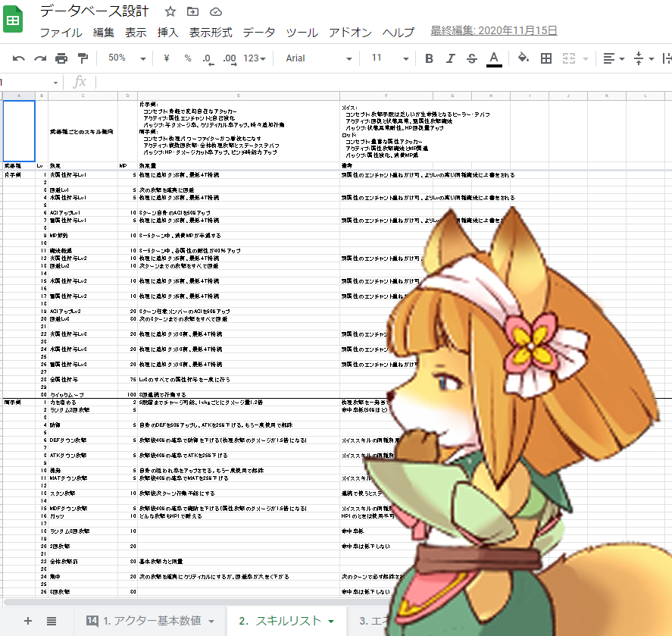Click the move to folder icon
Screen dimensions: 672x636
coord(193,11)
